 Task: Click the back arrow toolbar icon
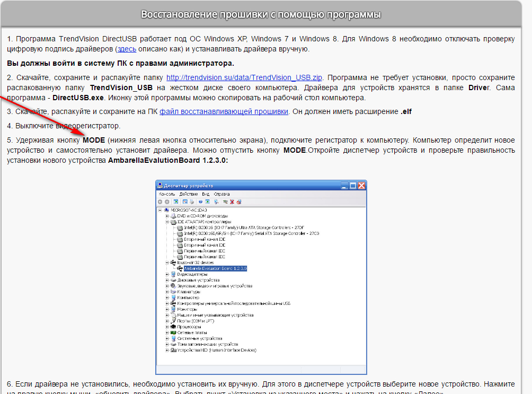[160, 202]
